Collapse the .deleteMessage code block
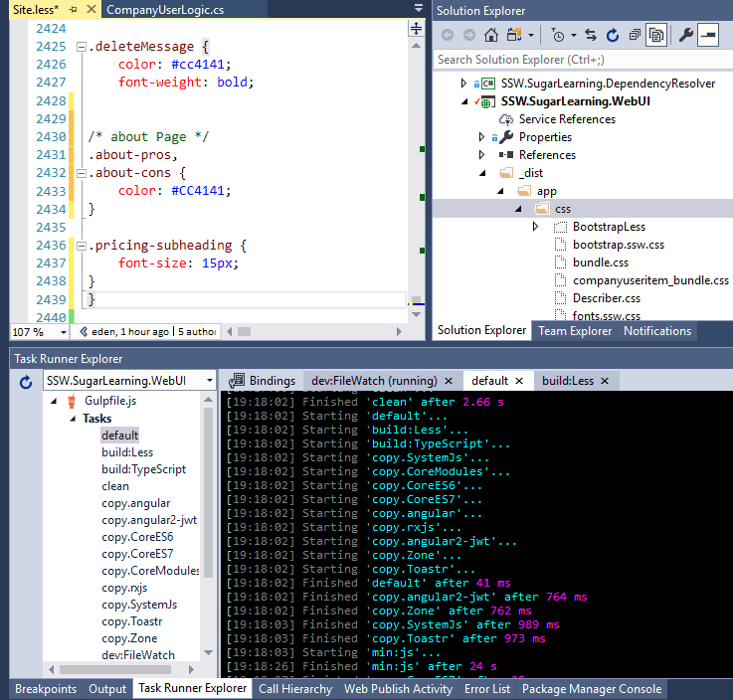This screenshot has height=700, width=733. coord(81,47)
